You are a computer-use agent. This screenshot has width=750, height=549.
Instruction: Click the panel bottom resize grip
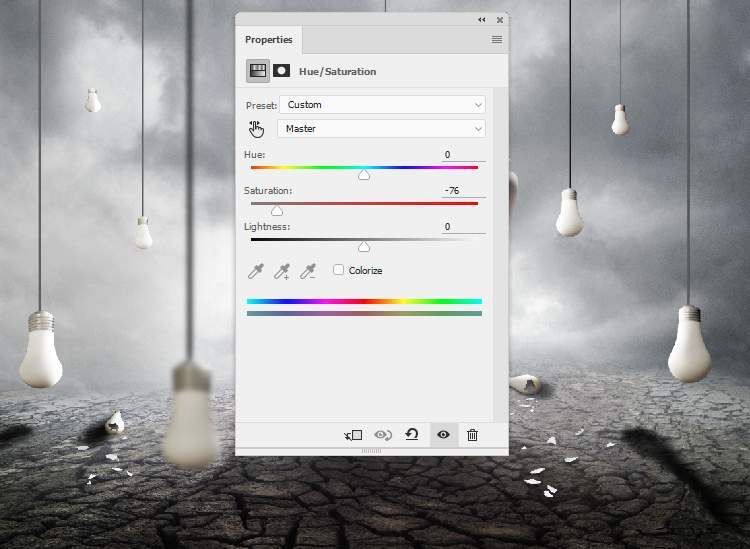point(371,451)
